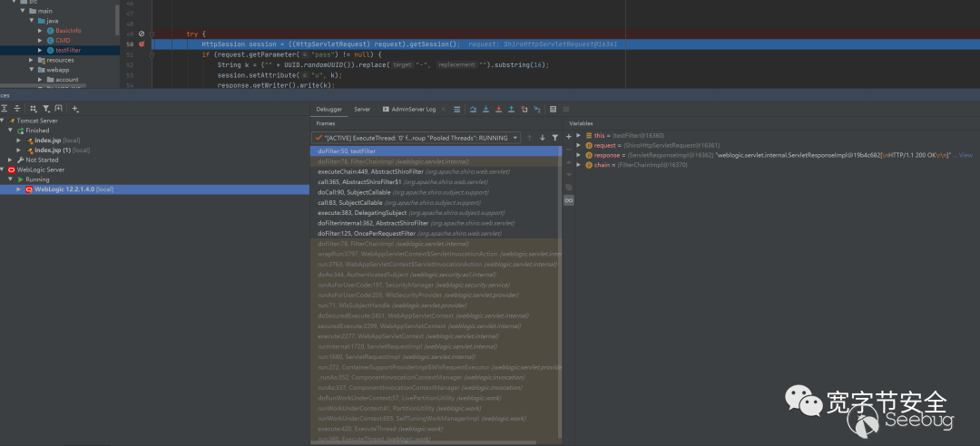Collapse the Tomcat Server tree node
The image size is (980, 446).
[x=4, y=121]
